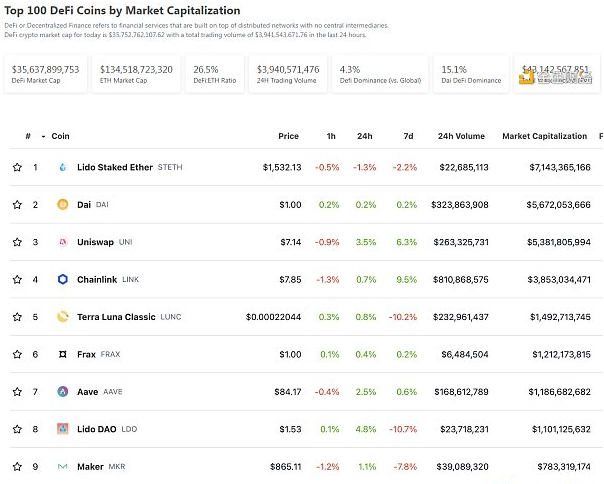This screenshot has height=484, width=604.
Task: Click the STETH ticker symbol
Action: 170,167
